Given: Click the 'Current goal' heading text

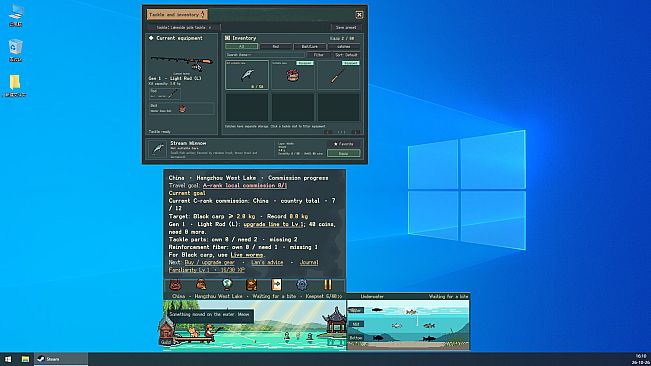Looking at the screenshot, I should pyautogui.click(x=187, y=193).
